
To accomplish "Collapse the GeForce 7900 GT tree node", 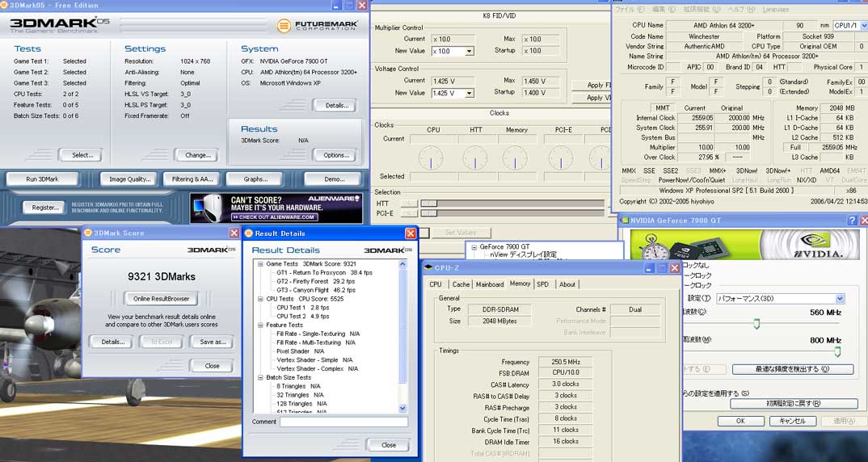I will click(x=474, y=247).
